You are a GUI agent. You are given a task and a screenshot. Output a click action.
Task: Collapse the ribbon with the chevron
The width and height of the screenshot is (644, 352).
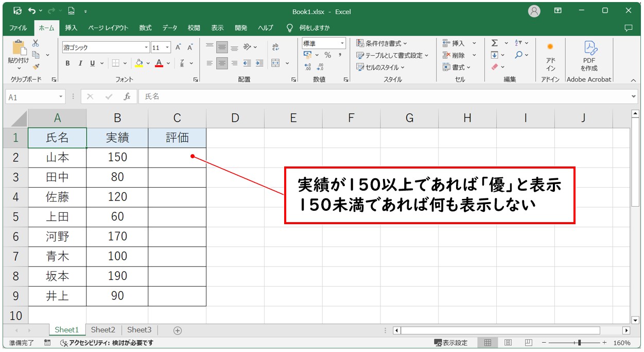coord(633,80)
